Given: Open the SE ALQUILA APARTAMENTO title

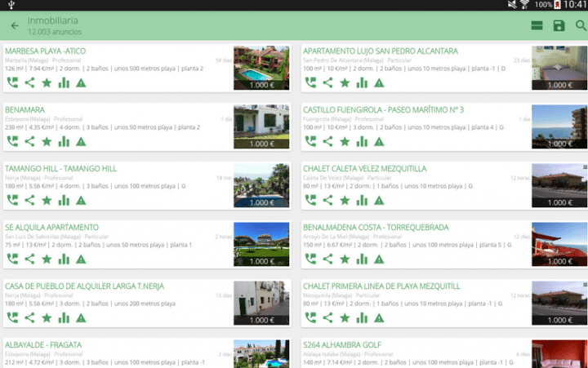Looking at the screenshot, I should click(x=51, y=228).
